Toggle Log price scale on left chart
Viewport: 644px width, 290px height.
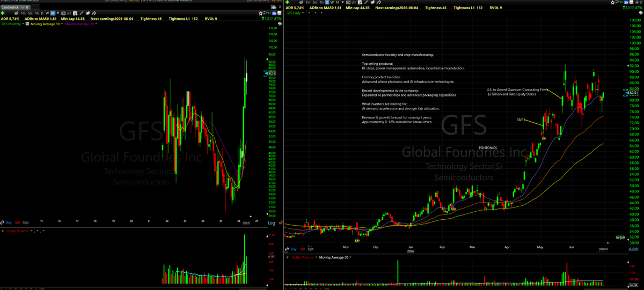click(272, 223)
